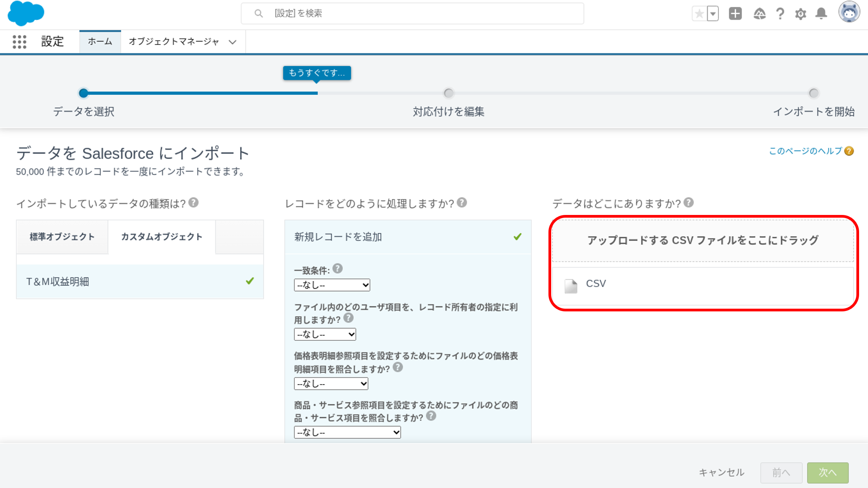Choose the CSV file source option

point(703,286)
